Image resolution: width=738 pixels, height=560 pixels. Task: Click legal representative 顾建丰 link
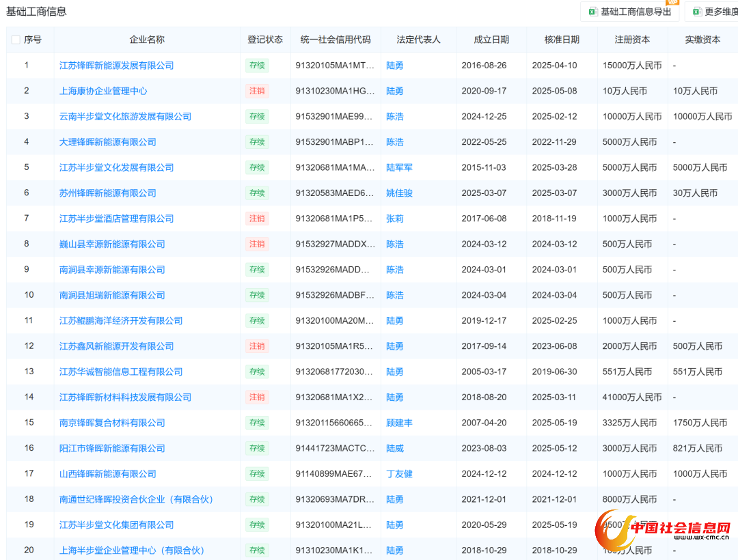(399, 423)
